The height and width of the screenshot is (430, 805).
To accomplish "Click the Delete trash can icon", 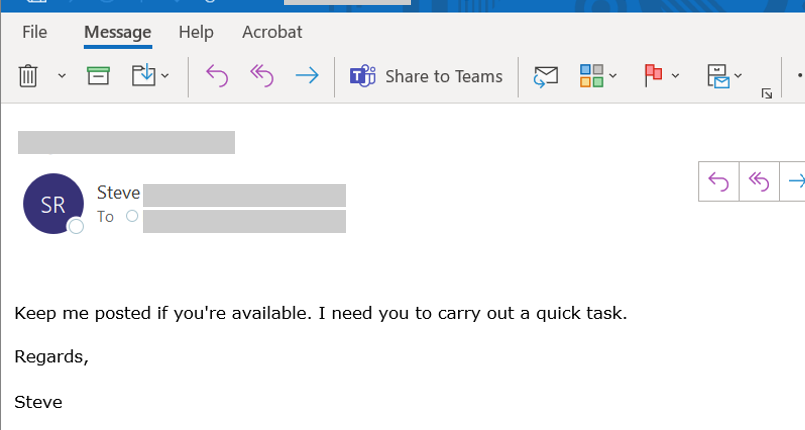I will tap(29, 76).
